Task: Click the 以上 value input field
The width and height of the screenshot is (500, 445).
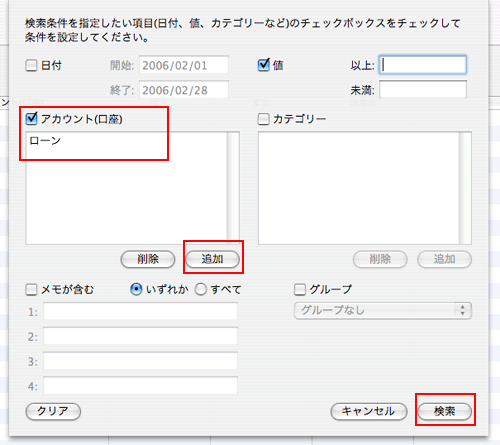Action: [423, 65]
